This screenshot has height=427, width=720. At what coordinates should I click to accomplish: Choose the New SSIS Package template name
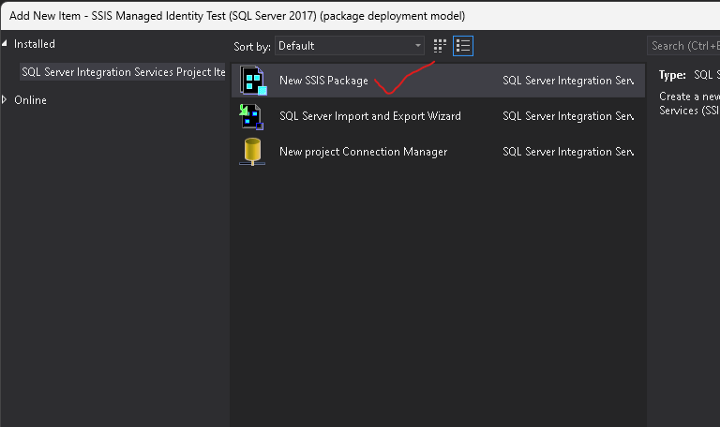coord(323,81)
